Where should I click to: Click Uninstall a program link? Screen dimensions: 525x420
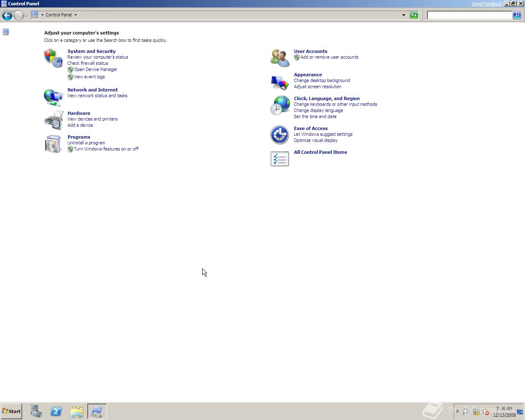pos(86,143)
